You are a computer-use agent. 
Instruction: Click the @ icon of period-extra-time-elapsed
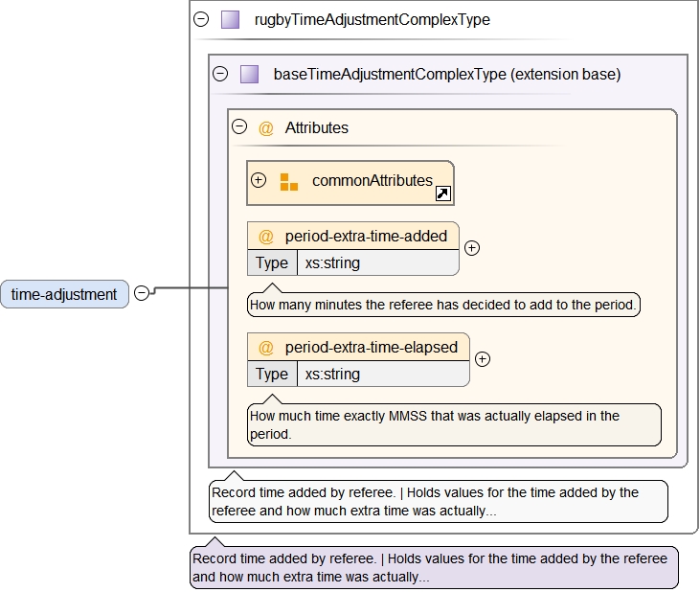click(266, 347)
